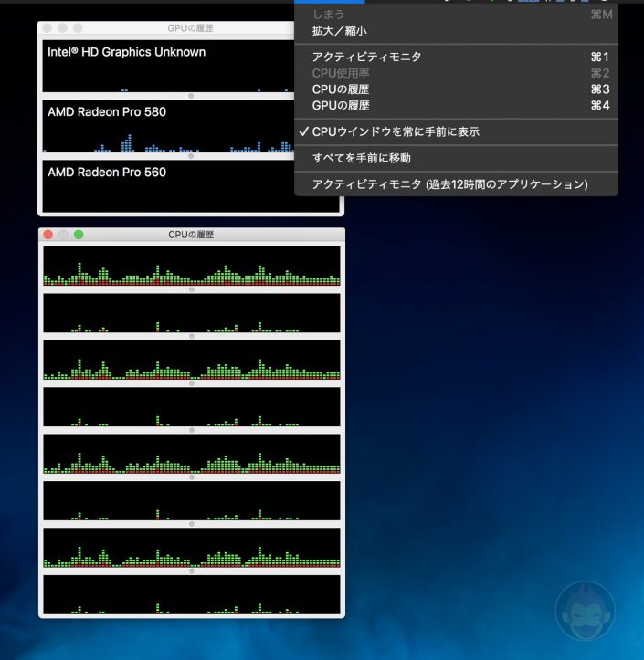The height and width of the screenshot is (660, 644).
Task: Choose アクティビティモニタ ⌘1 menu item
Action: [x=456, y=57]
